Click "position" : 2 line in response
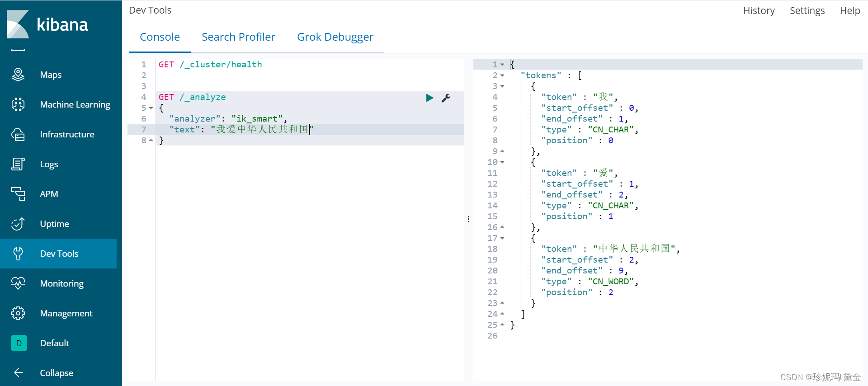The image size is (868, 386). [577, 292]
